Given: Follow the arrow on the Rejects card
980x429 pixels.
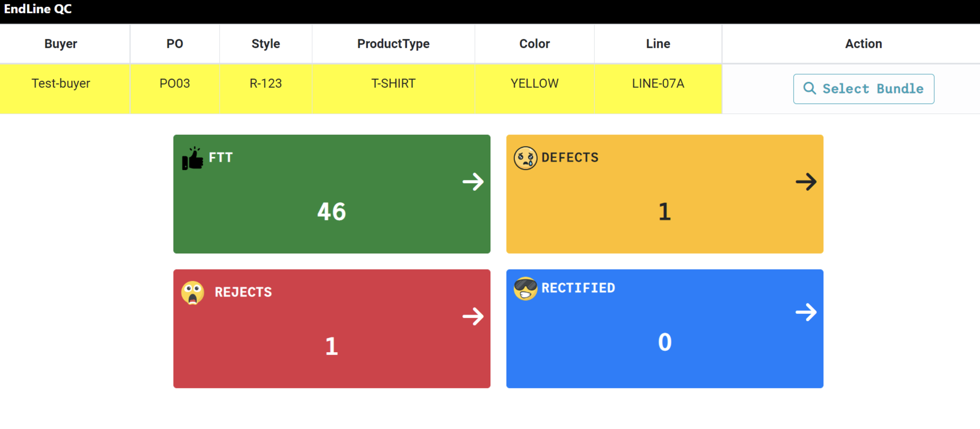Looking at the screenshot, I should point(473,316).
